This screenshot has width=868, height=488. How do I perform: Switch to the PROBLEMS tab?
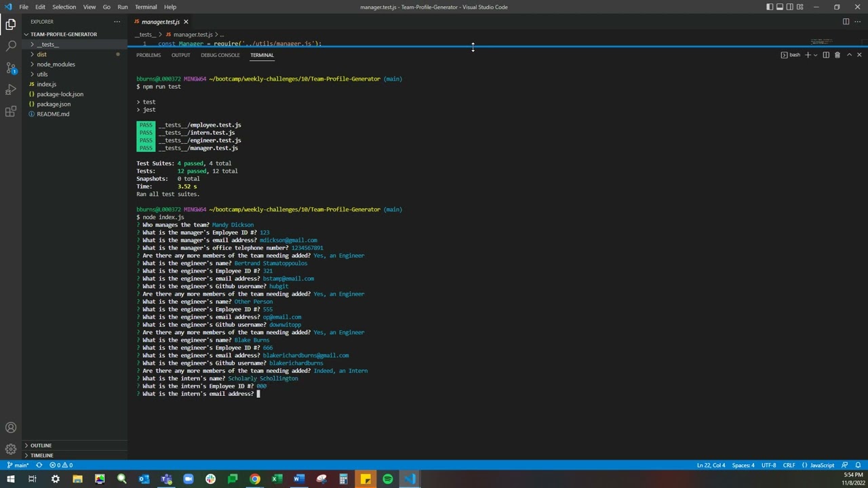point(149,55)
